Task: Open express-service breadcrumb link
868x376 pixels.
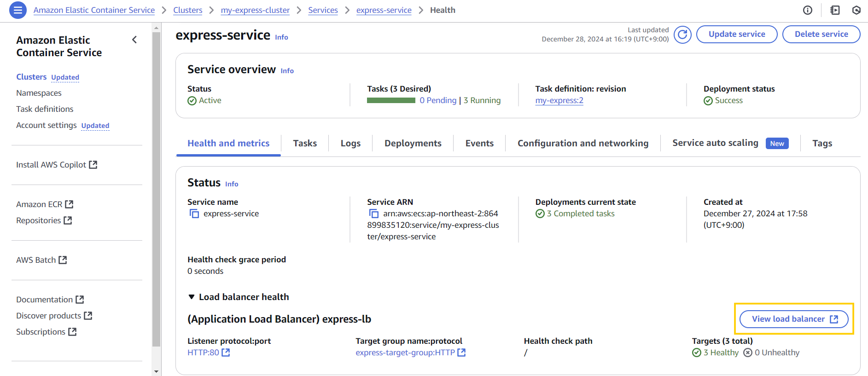Action: (x=384, y=10)
